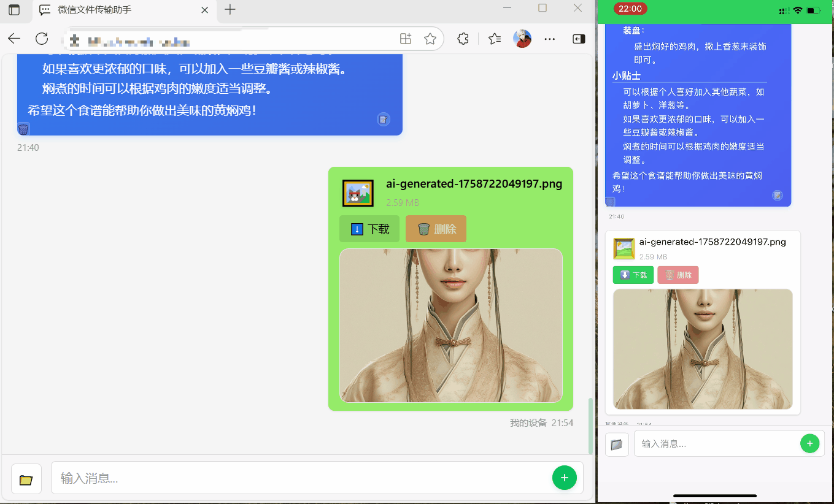Toggle the browser sidebar panel
834x504 pixels.
(x=579, y=39)
